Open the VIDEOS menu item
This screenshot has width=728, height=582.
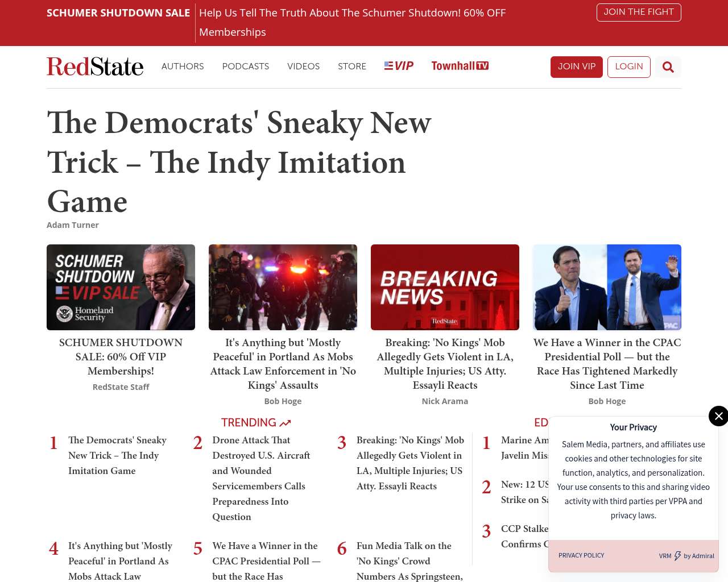[x=304, y=66]
